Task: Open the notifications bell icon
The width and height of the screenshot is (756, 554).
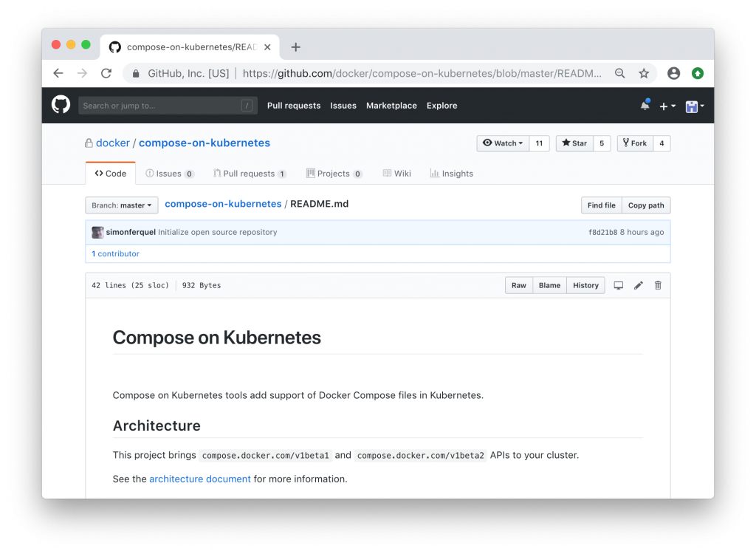Action: click(x=645, y=105)
